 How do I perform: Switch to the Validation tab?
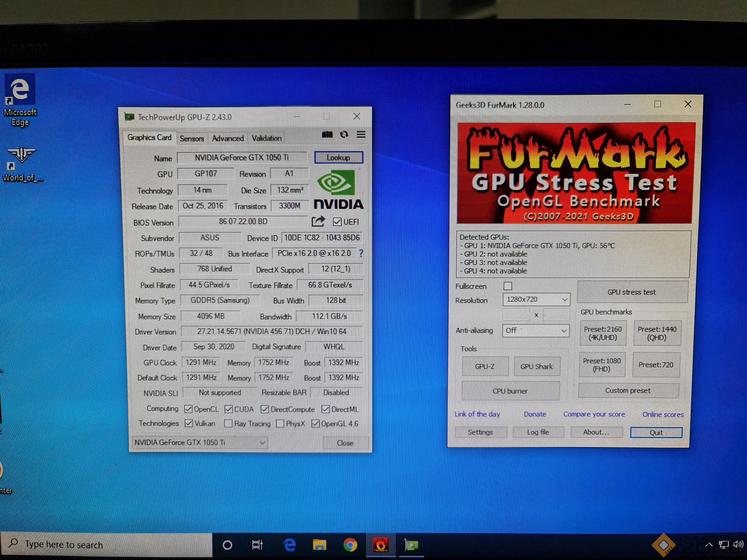coord(267,138)
